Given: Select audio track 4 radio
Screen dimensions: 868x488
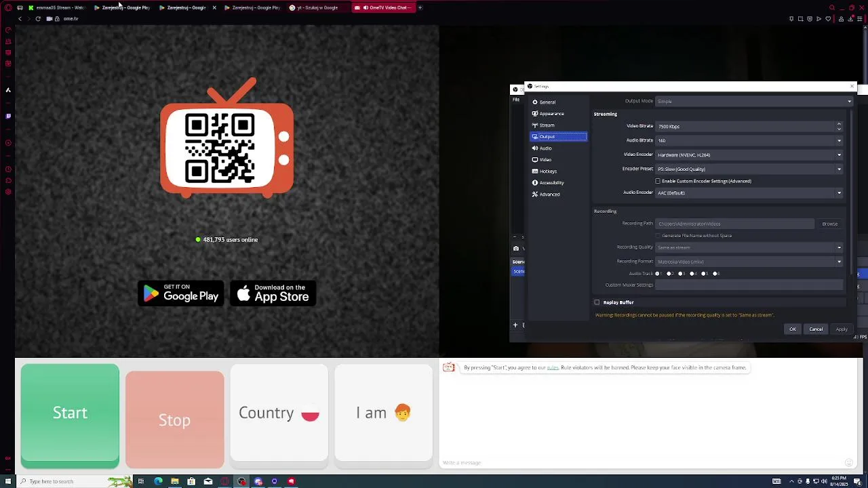Looking at the screenshot, I should point(692,274).
